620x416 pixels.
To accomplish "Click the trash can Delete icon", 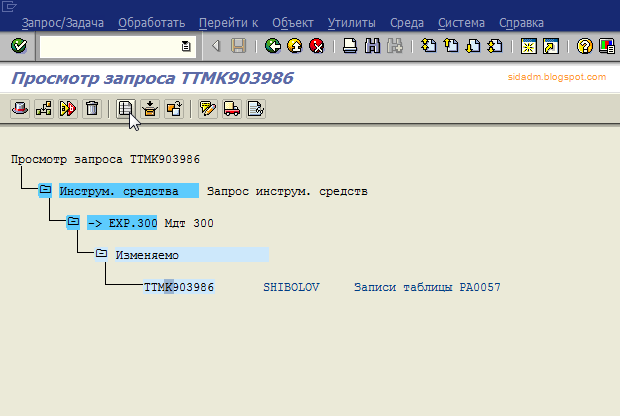I will (x=92, y=108).
